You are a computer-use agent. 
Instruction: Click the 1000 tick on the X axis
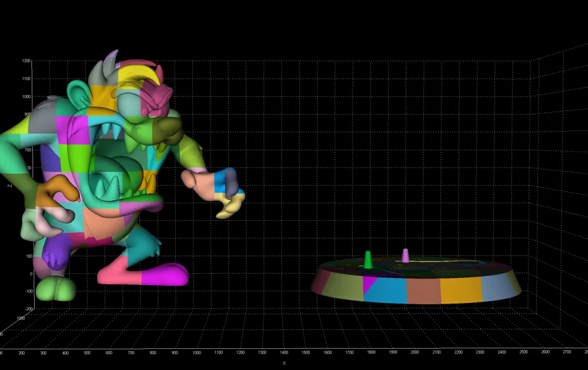pos(196,352)
